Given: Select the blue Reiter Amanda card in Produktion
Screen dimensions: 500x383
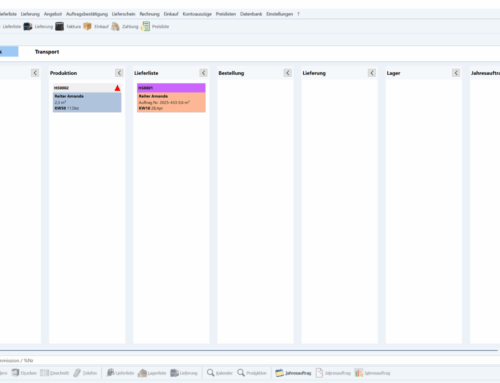Looking at the screenshot, I should click(87, 102).
